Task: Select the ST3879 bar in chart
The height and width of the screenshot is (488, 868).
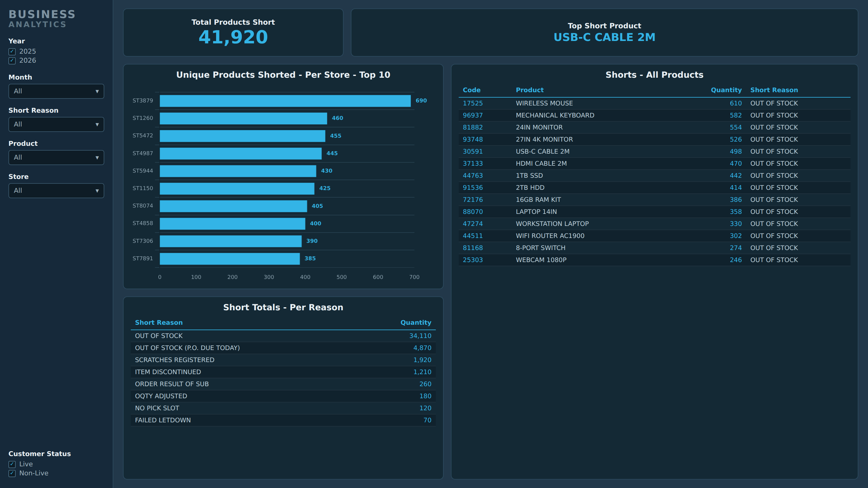Action: point(285,101)
